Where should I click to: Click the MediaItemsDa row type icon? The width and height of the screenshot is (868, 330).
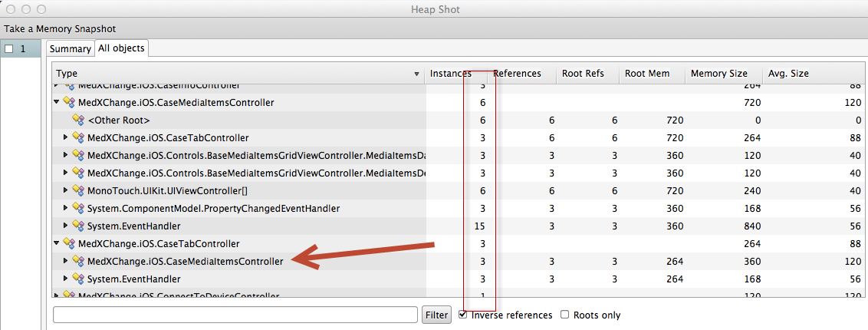77,155
